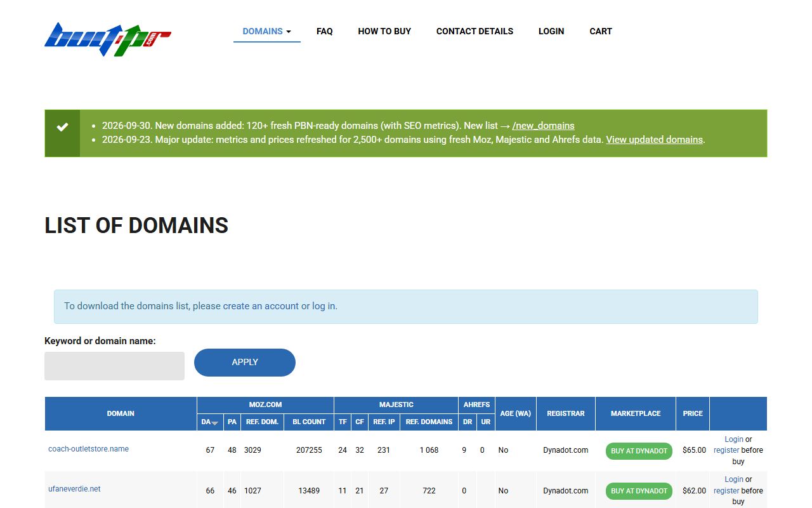Sort by DR column header
Image resolution: width=812 pixels, height=508 pixels.
tap(468, 422)
